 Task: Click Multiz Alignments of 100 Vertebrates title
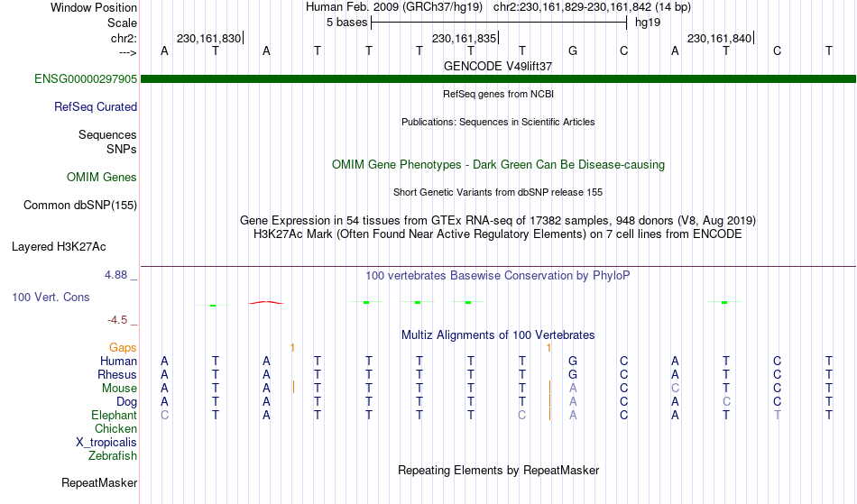498,334
